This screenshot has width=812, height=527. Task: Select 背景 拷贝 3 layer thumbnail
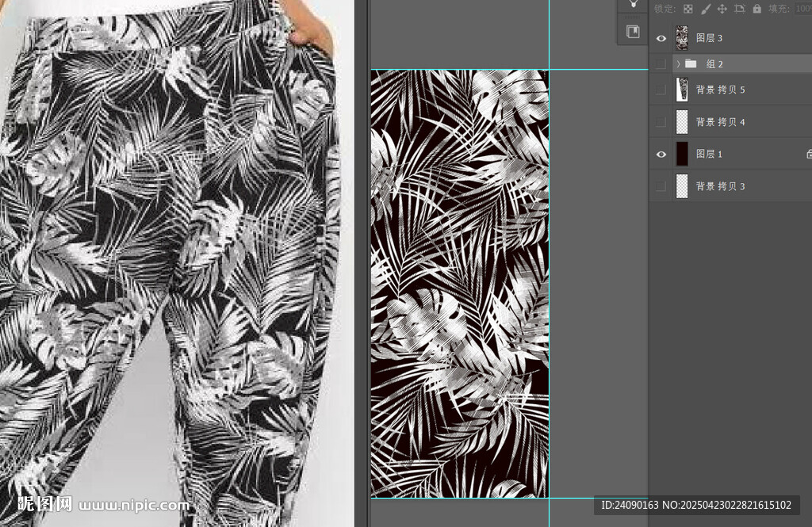point(682,186)
